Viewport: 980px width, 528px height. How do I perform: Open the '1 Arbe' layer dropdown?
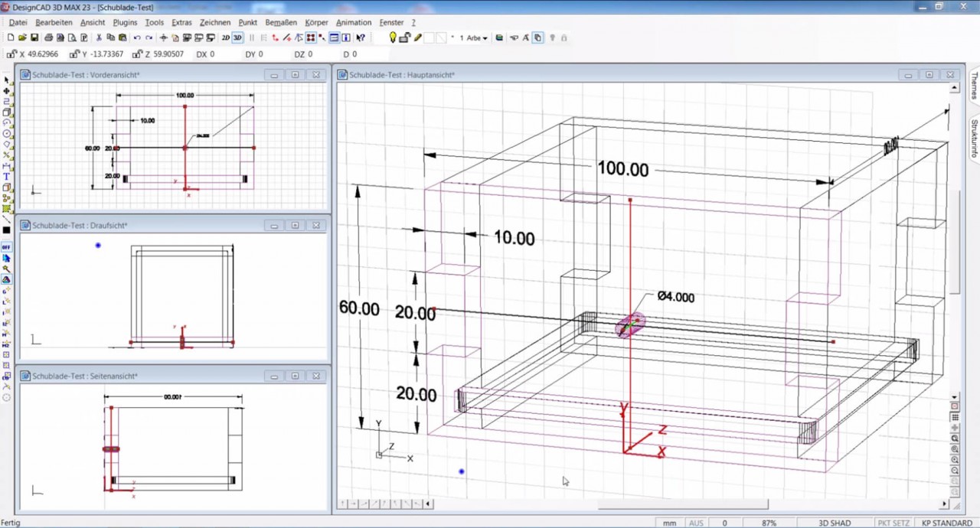tap(472, 37)
